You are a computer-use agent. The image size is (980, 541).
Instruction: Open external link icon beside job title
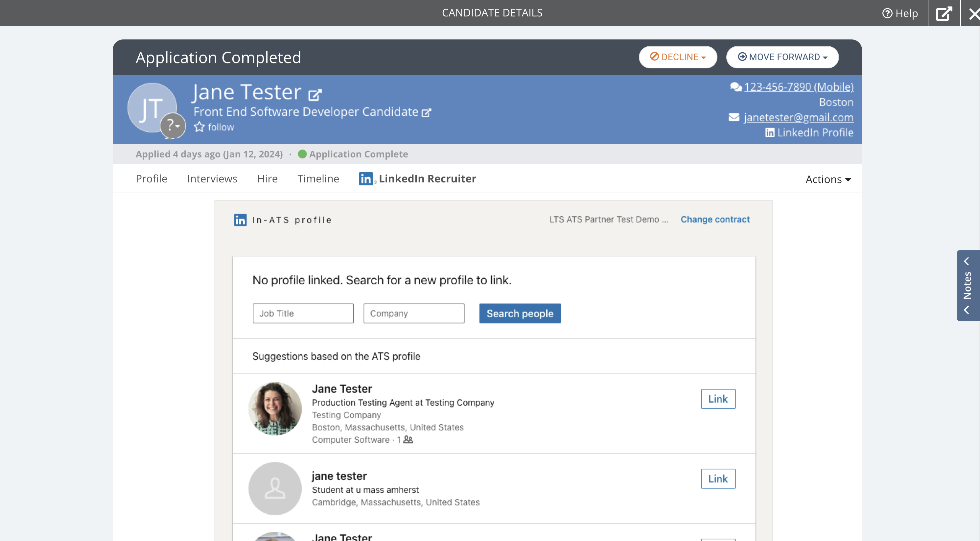pos(427,113)
